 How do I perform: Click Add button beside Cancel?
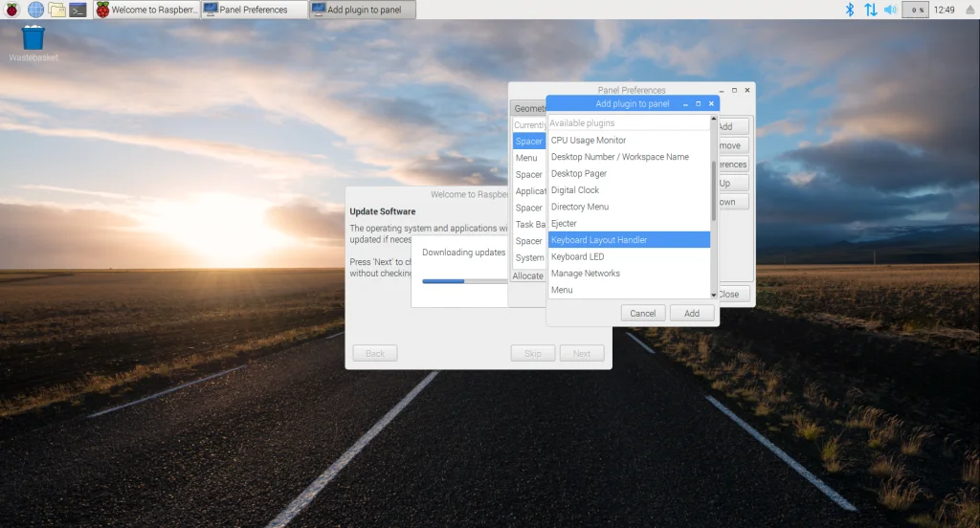(691, 313)
